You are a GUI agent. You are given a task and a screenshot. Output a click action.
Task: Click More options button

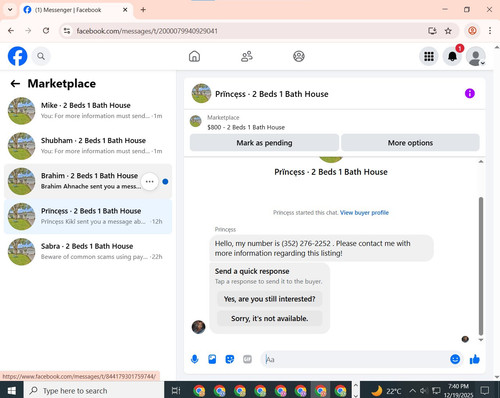click(x=410, y=143)
